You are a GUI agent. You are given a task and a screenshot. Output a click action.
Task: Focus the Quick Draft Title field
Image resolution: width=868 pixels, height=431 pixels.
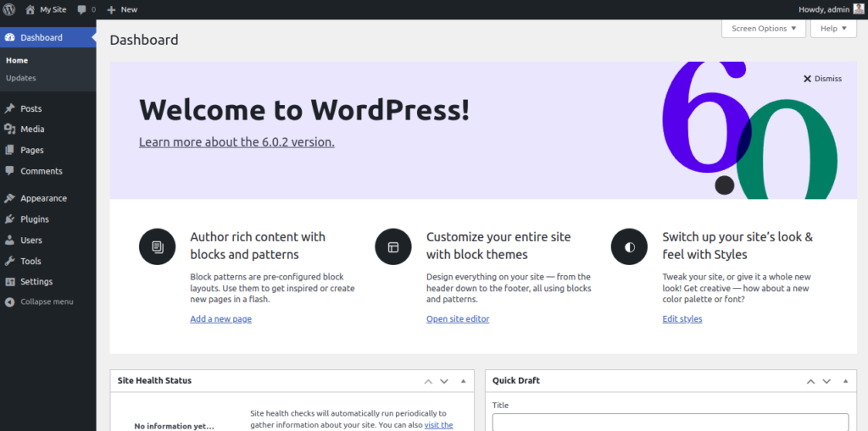(x=670, y=422)
